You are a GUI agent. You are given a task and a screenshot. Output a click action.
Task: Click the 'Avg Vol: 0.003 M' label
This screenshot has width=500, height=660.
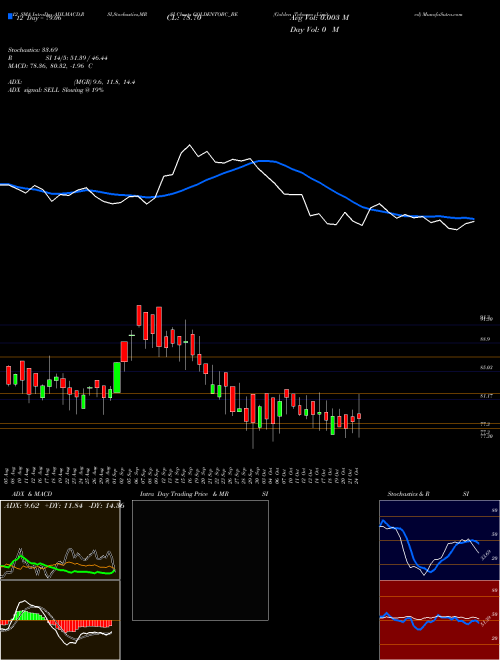pyautogui.click(x=319, y=18)
